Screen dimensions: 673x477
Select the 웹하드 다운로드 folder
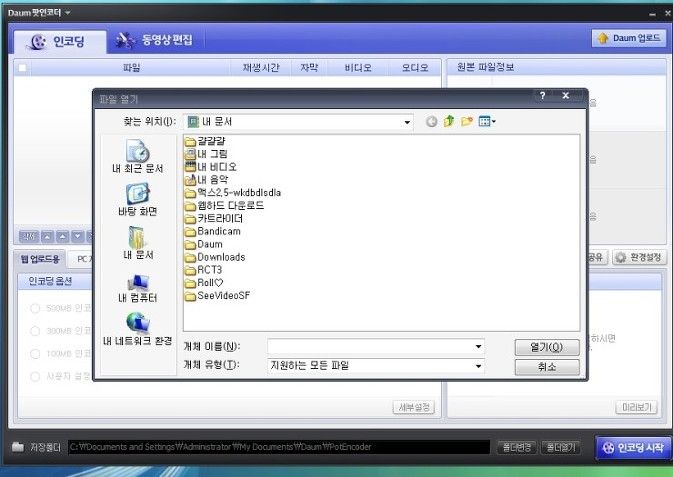(224, 206)
